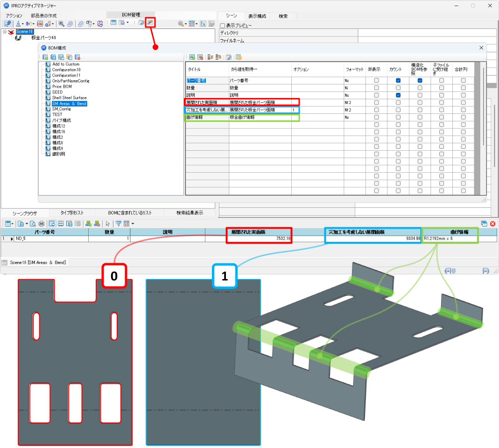Viewport: 499px width, 448px height.
Task: Check 非表示 checkbox for 数量 row
Action: (377, 88)
